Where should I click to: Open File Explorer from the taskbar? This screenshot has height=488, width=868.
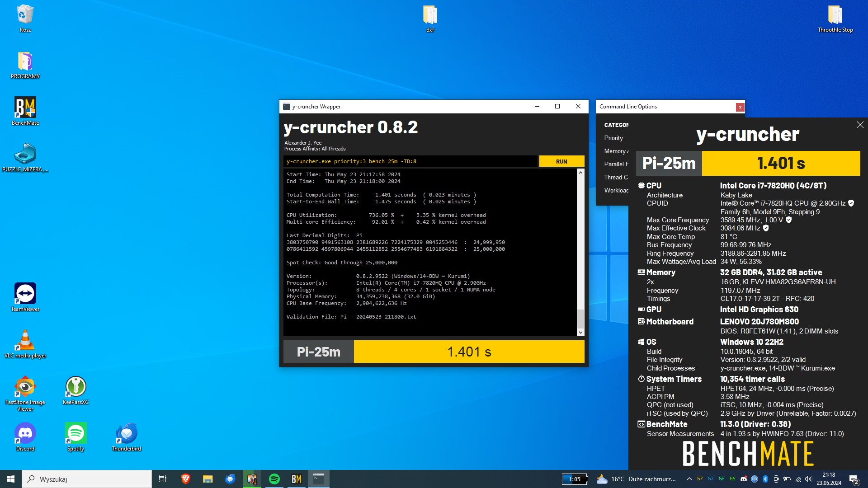point(208,479)
